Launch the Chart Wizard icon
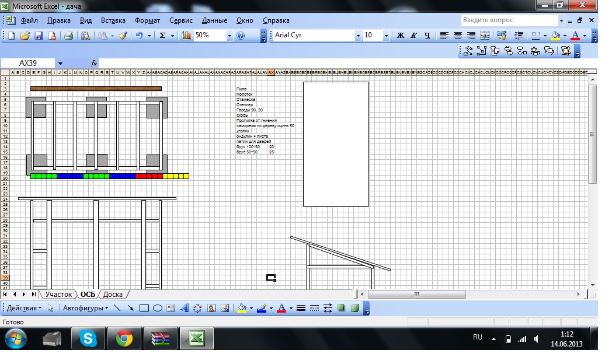The width and height of the screenshot is (612, 364). pos(186,36)
